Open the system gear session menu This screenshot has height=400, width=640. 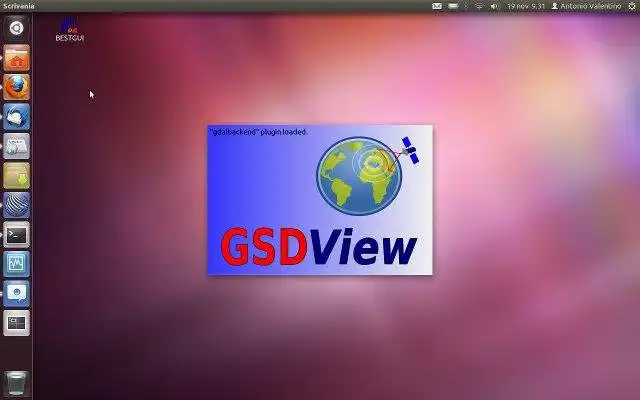[x=632, y=6]
